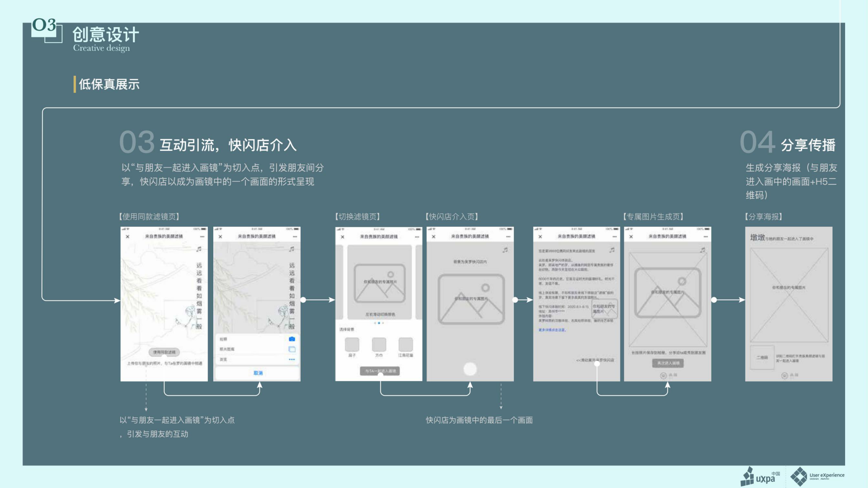
Task: Tap music note icon on 快闪店介入页 mockup
Action: click(505, 250)
